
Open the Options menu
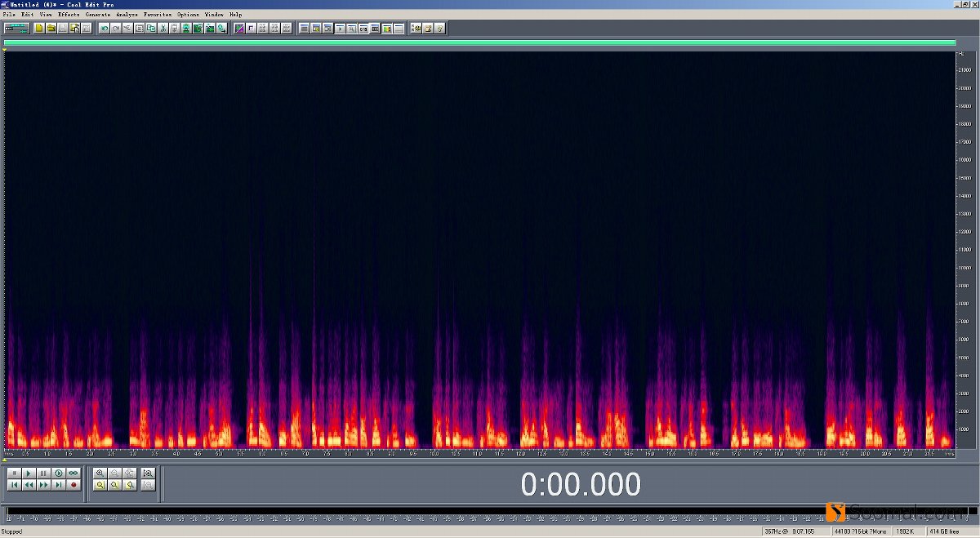[x=188, y=15]
